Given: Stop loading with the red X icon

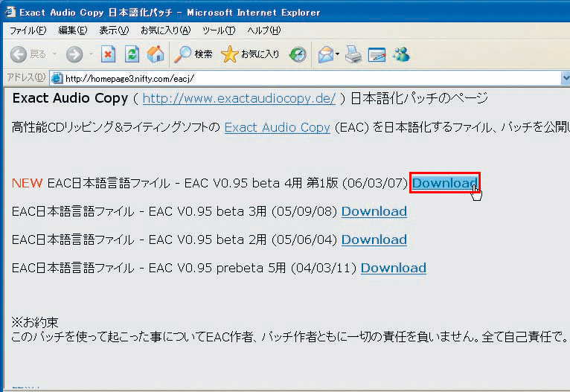Looking at the screenshot, I should pos(108,54).
